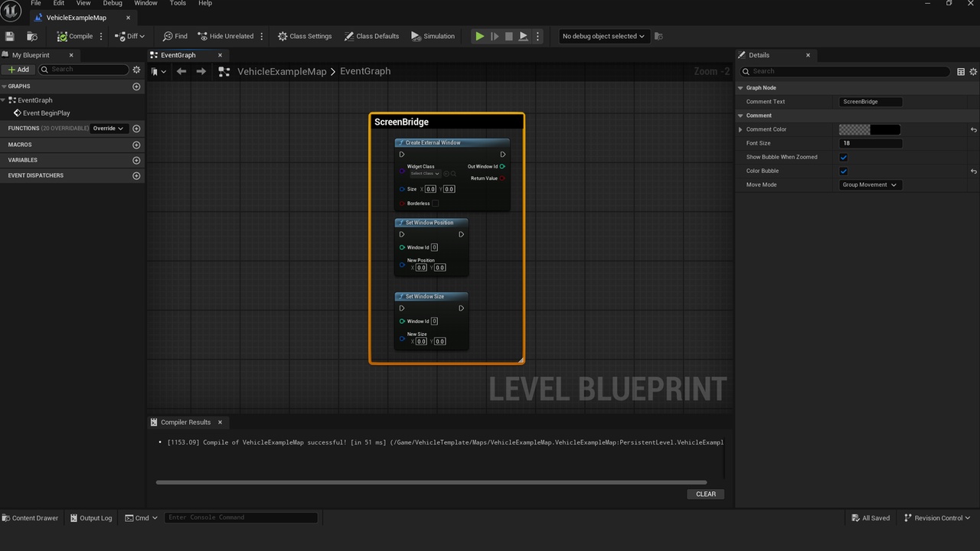Toggle the Color Bubble checkbox
This screenshot has width=980, height=551.
coord(844,171)
